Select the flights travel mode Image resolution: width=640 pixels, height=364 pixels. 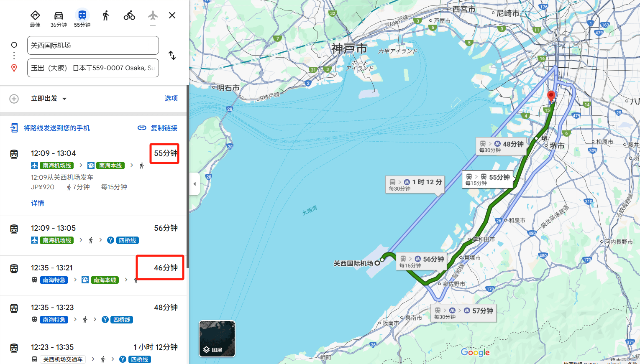153,15
